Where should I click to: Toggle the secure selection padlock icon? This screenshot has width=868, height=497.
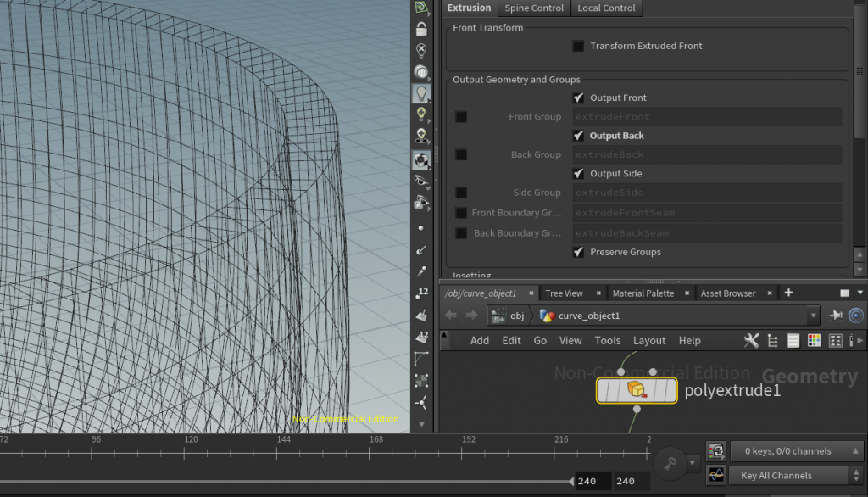pyautogui.click(x=421, y=29)
